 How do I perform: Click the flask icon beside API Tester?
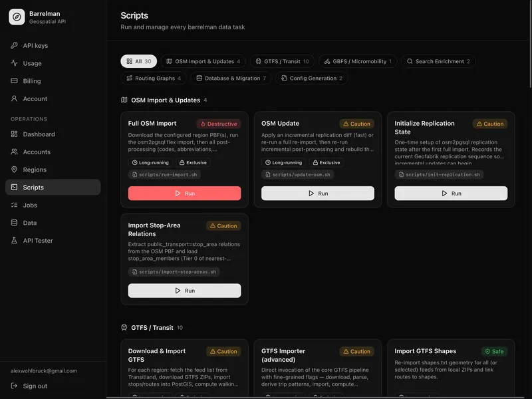[x=14, y=240]
